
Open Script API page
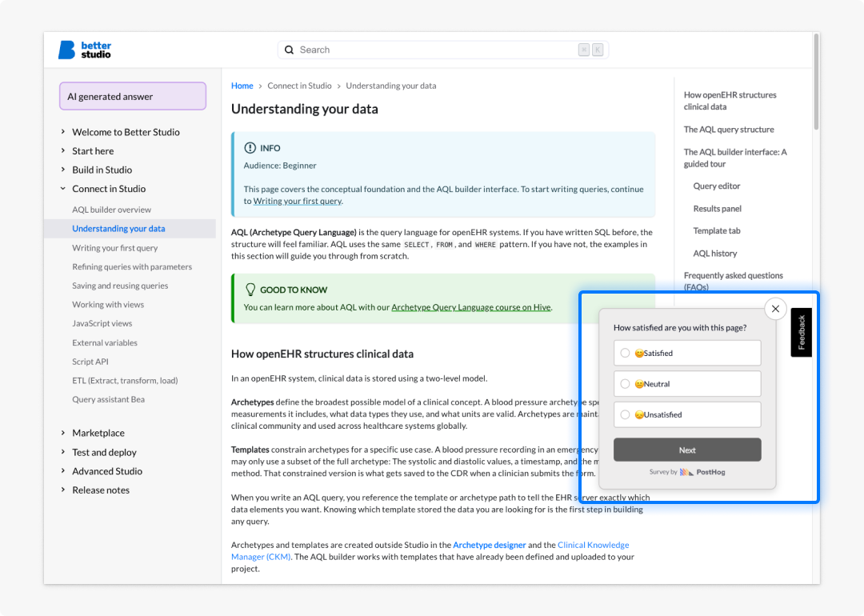90,362
